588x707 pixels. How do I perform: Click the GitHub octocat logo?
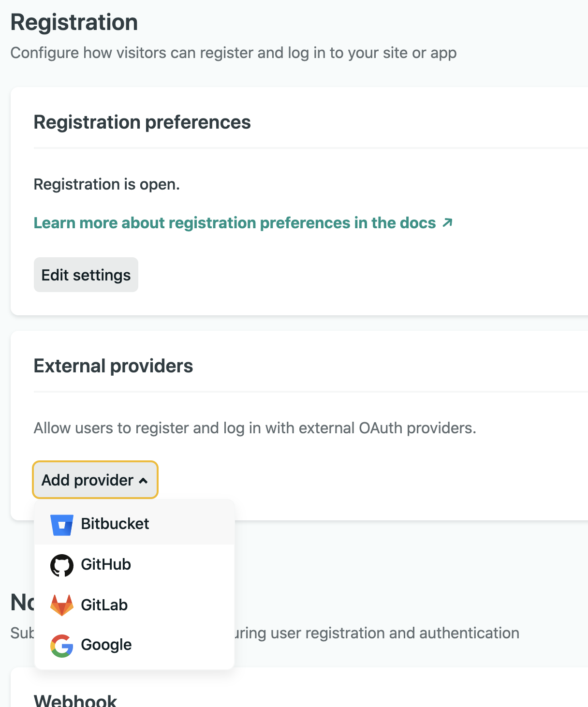coord(61,564)
